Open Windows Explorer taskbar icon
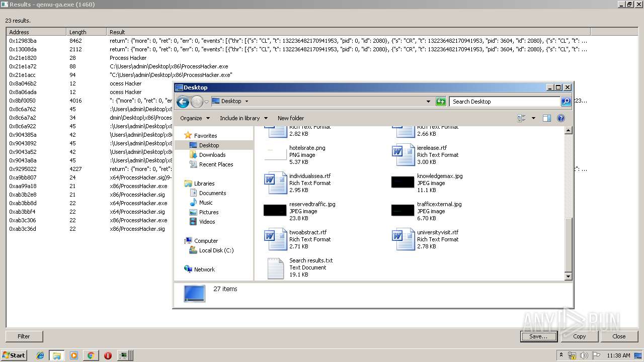Viewport: 644px width, 362px height. click(57, 355)
